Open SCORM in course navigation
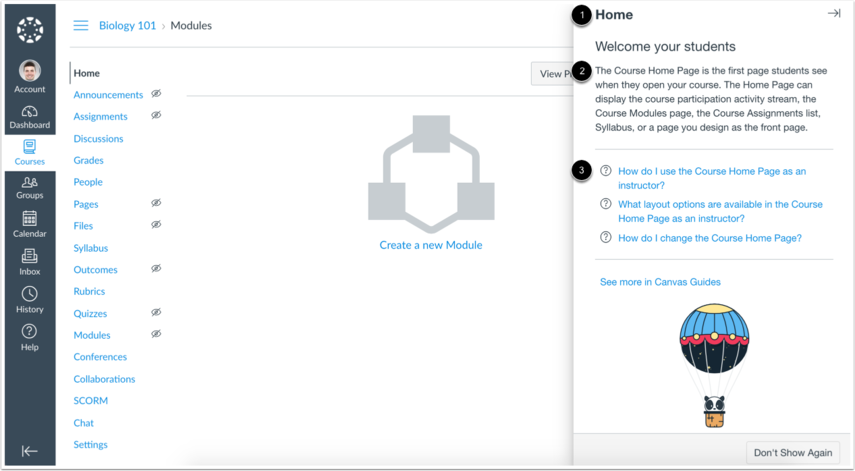The height and width of the screenshot is (471, 855). 91,401
